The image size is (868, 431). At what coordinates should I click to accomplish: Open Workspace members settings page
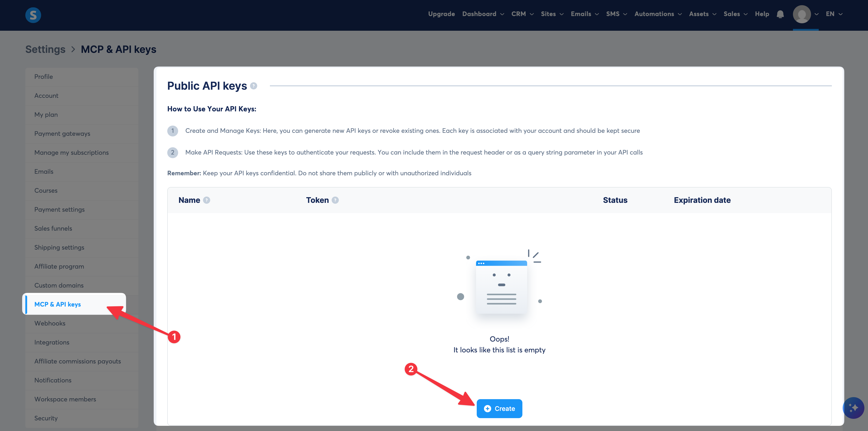pyautogui.click(x=65, y=399)
